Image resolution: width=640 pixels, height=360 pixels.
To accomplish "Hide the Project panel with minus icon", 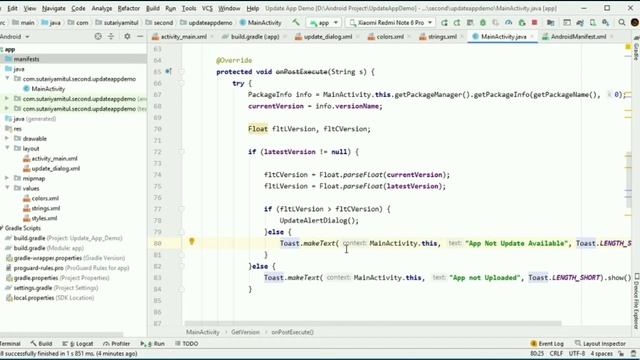I will coord(140,36).
